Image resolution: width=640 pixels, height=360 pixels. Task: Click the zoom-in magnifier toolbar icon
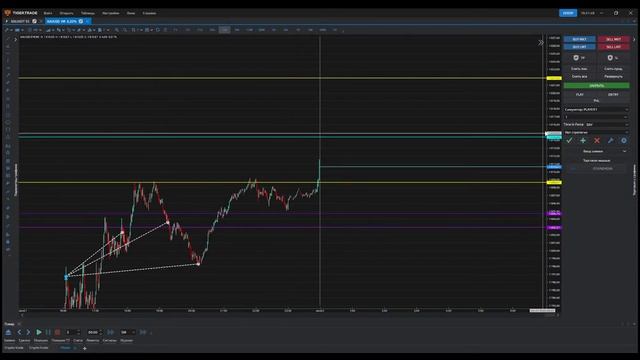(x=117, y=30)
